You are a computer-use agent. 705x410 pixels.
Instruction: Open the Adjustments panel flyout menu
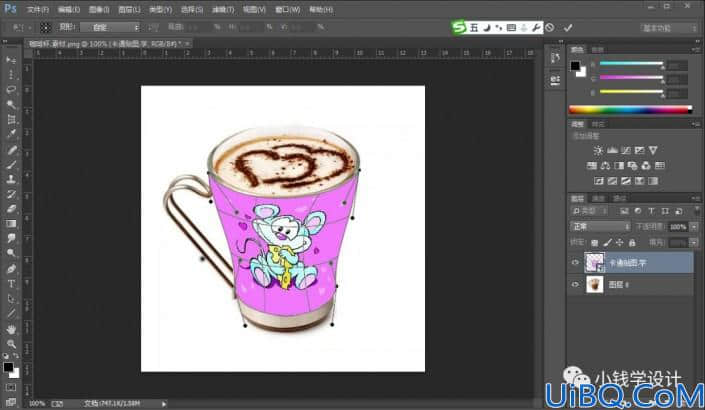click(697, 124)
